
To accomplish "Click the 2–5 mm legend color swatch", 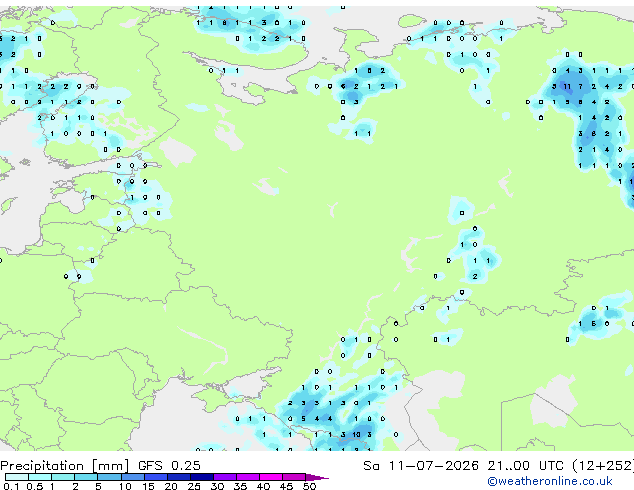I will click(86, 477).
